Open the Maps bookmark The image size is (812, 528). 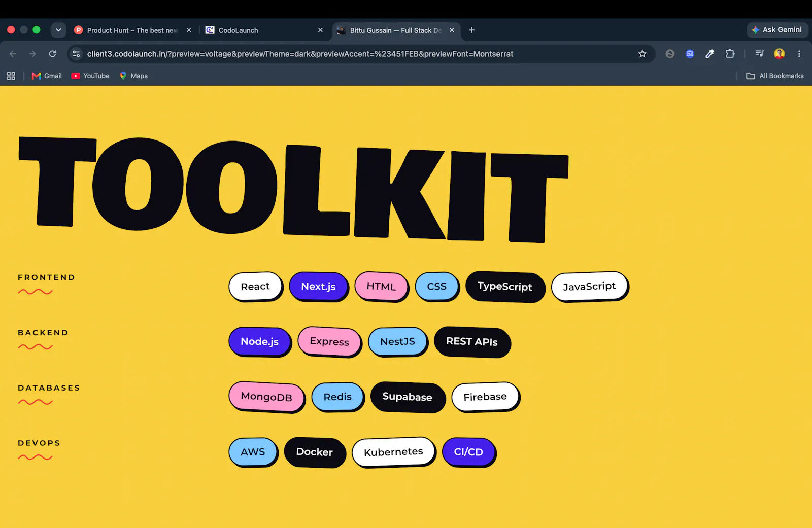point(133,76)
